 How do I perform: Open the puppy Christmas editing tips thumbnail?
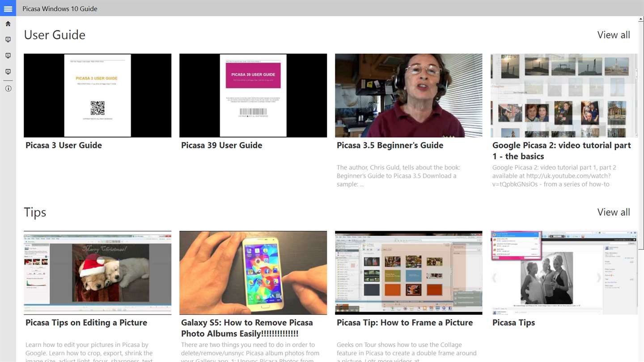[x=97, y=273]
